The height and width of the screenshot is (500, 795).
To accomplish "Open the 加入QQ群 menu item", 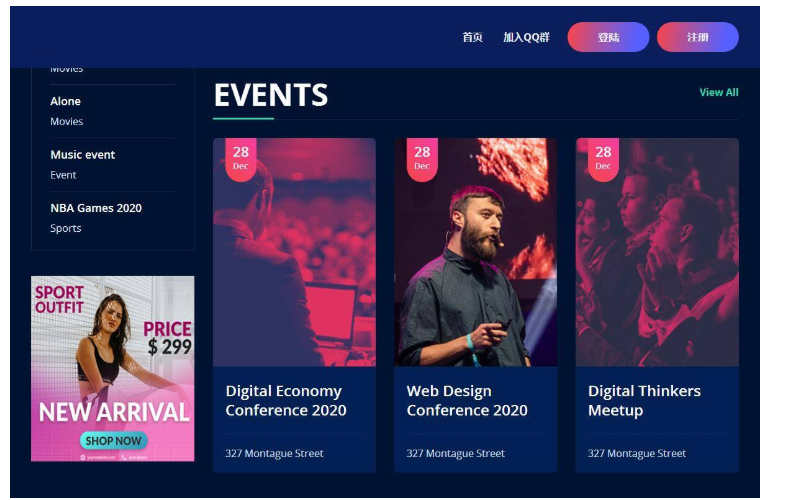I will point(526,37).
